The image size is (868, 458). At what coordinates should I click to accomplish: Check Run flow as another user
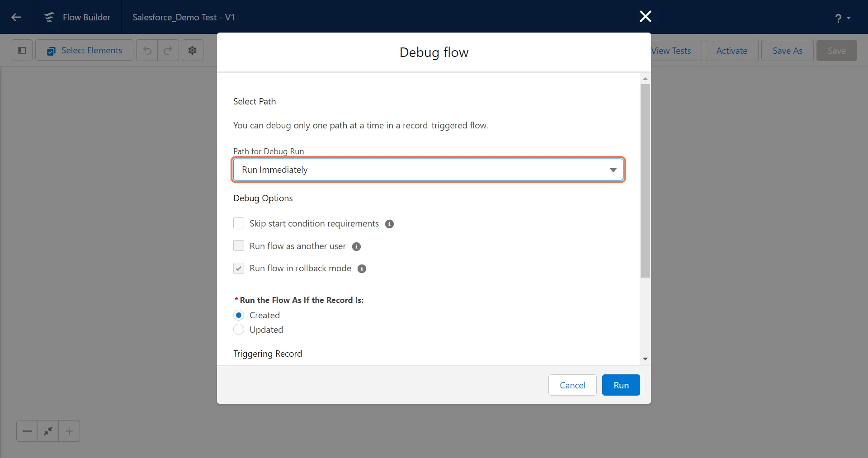pyautogui.click(x=239, y=246)
